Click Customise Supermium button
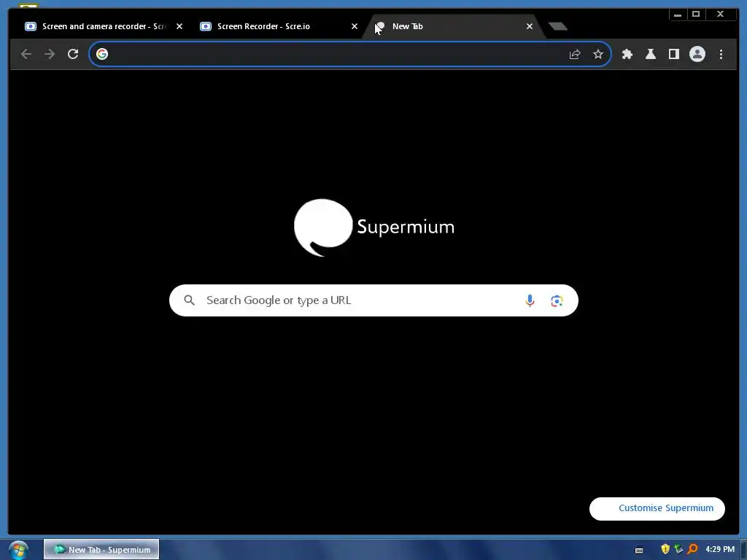 pyautogui.click(x=657, y=508)
